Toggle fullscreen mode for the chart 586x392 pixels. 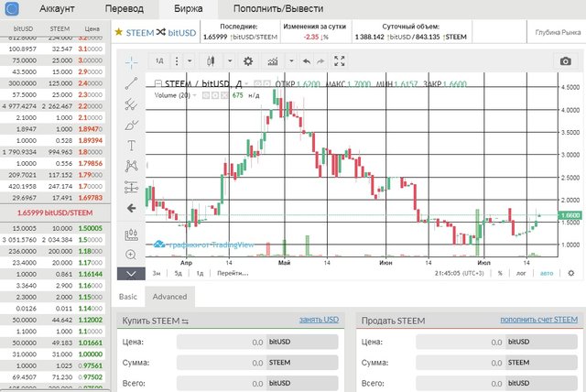(x=340, y=61)
